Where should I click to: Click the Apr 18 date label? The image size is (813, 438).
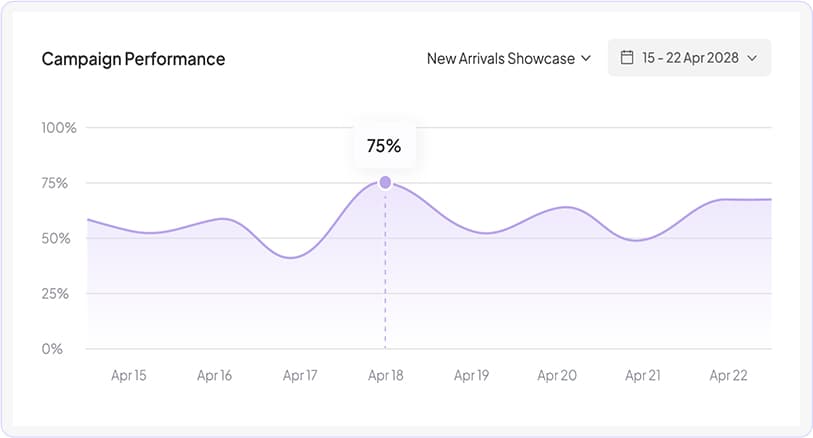(x=385, y=376)
